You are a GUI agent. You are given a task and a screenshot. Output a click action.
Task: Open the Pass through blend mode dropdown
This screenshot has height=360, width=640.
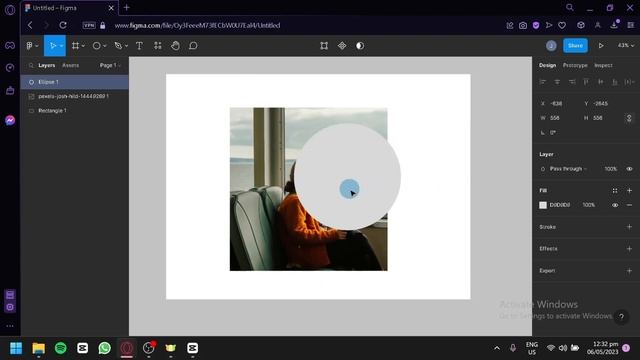tap(568, 169)
